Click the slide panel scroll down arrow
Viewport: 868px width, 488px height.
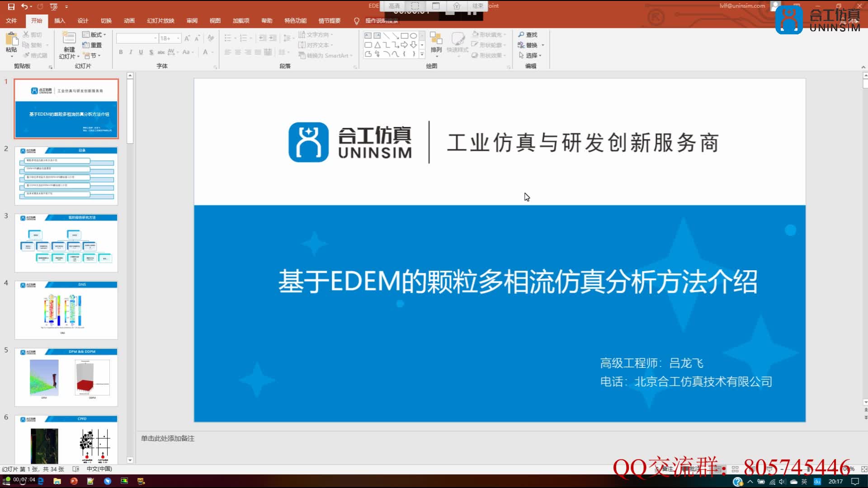[x=130, y=460]
